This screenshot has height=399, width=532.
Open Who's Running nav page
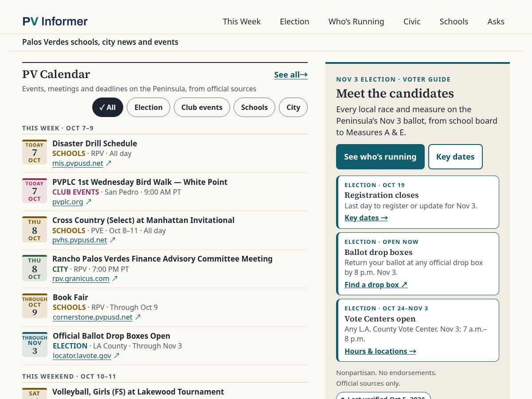356,21
